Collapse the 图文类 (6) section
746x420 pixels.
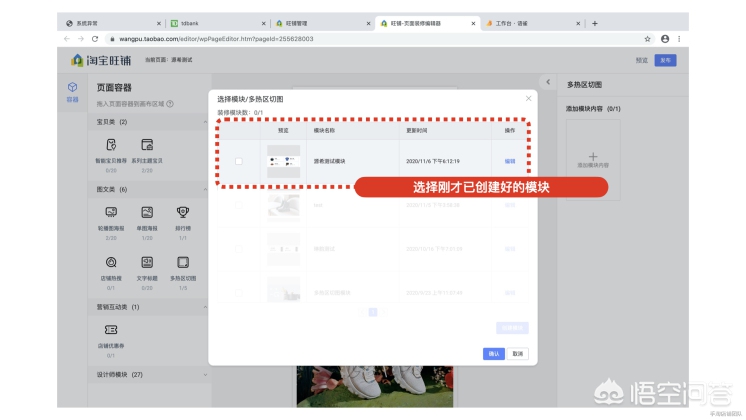[x=205, y=190]
